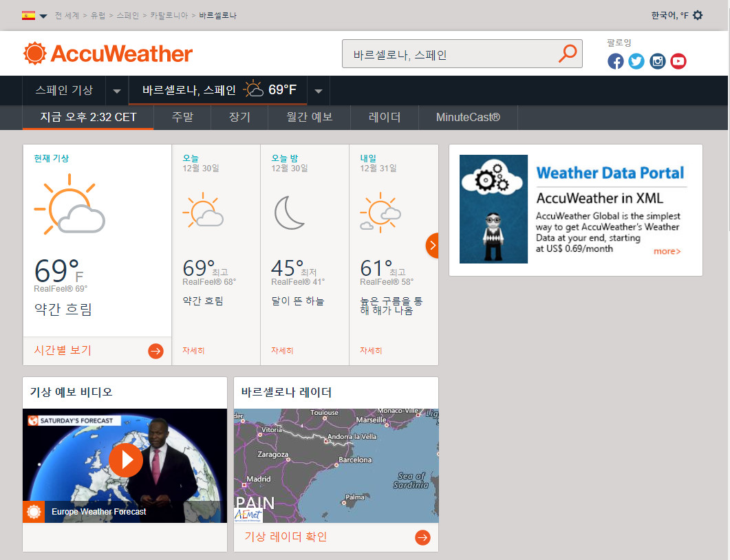The image size is (730, 560).
Task: Click the orange arrow beside 시간별 보기
Action: pos(156,351)
